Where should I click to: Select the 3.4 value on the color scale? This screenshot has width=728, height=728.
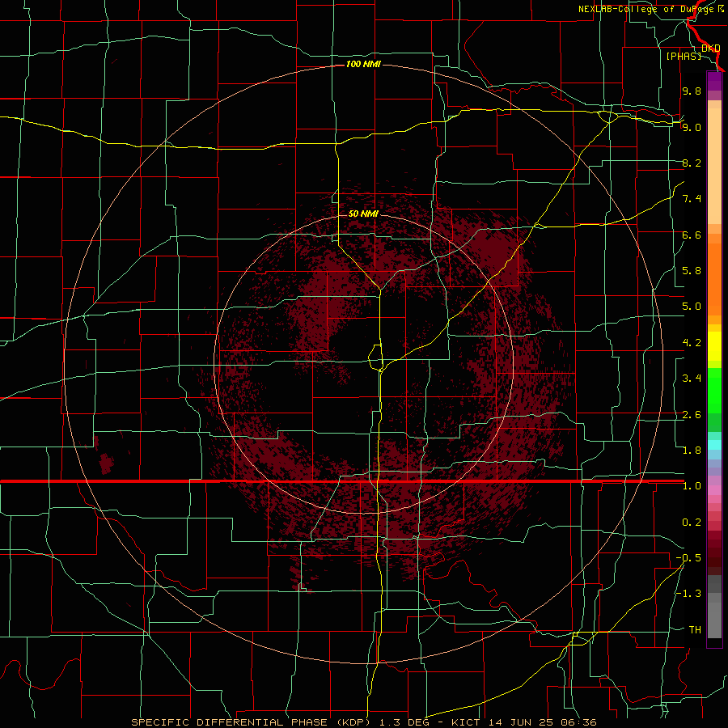692,379
